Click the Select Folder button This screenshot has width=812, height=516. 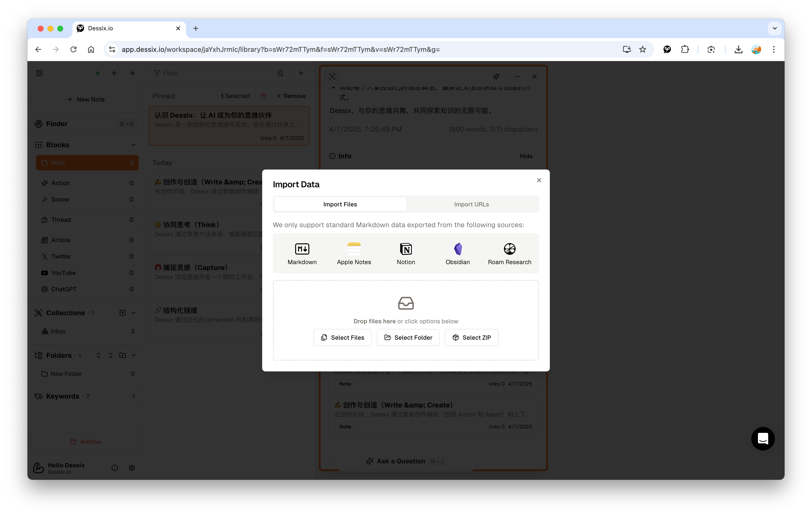[408, 337]
